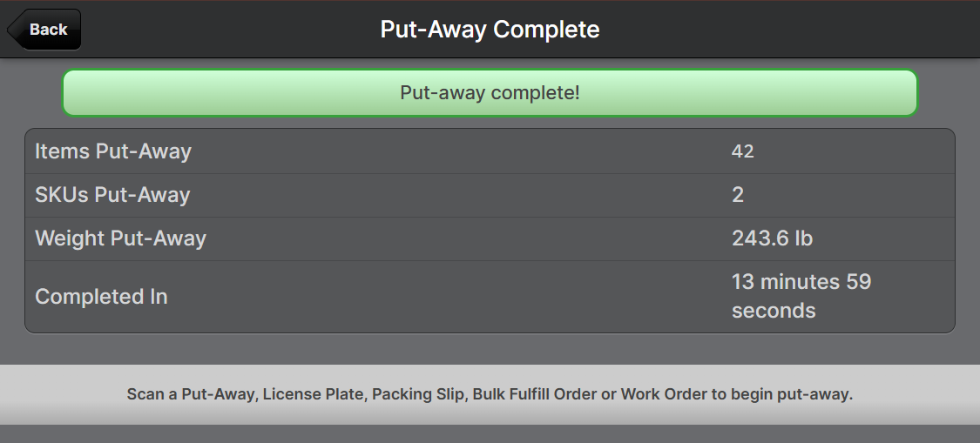Click the items count value 42
This screenshot has height=443, width=980.
pyautogui.click(x=742, y=151)
